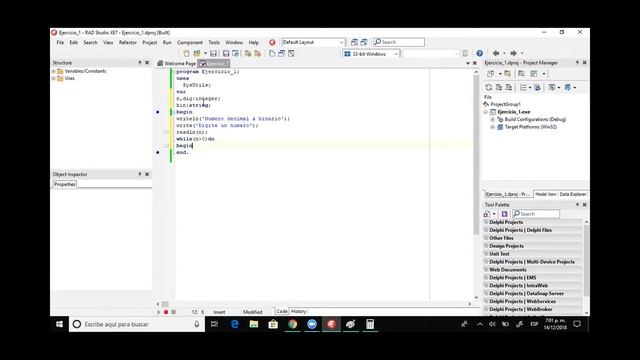Toggle breakpoint on the end. line
The width and height of the screenshot is (640, 360).
(158, 152)
